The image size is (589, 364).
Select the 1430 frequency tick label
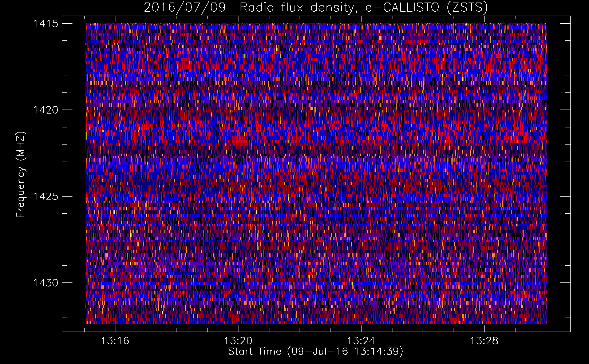(46, 283)
